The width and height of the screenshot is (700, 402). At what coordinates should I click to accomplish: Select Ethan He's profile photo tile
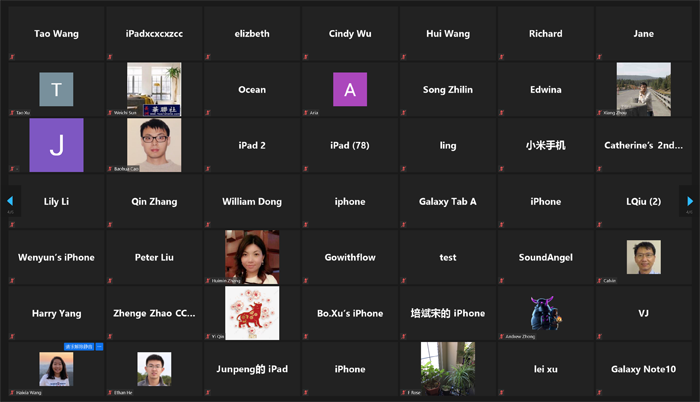click(x=154, y=369)
